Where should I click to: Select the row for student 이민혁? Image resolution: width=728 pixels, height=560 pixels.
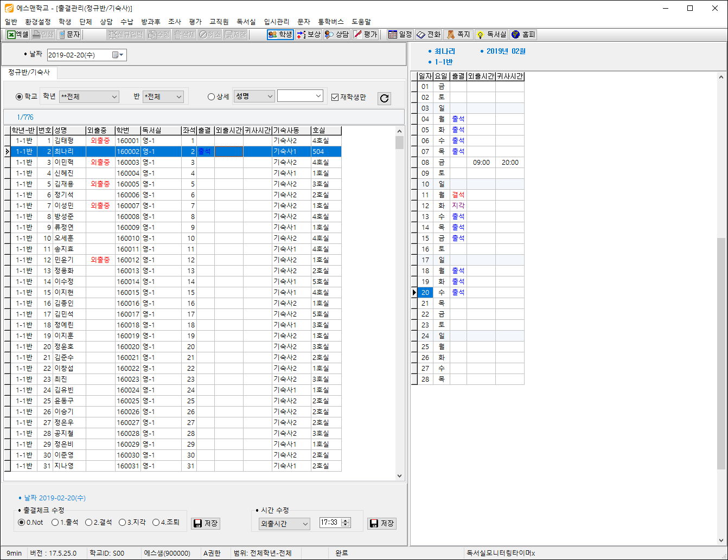coord(176,163)
